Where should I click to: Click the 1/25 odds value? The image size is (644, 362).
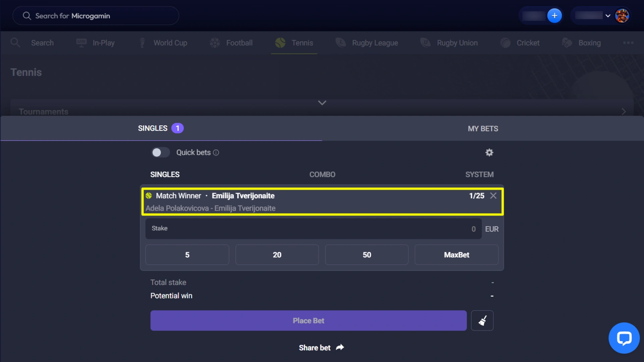[x=477, y=196]
